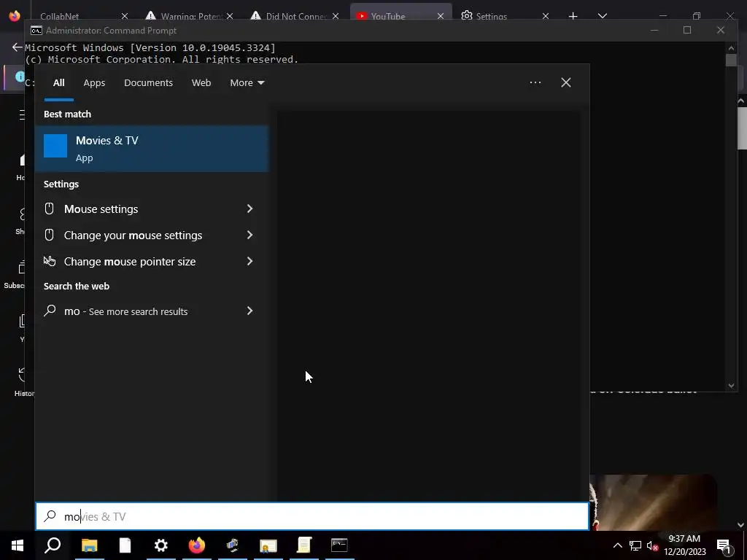Show hidden system tray icons

617,545
